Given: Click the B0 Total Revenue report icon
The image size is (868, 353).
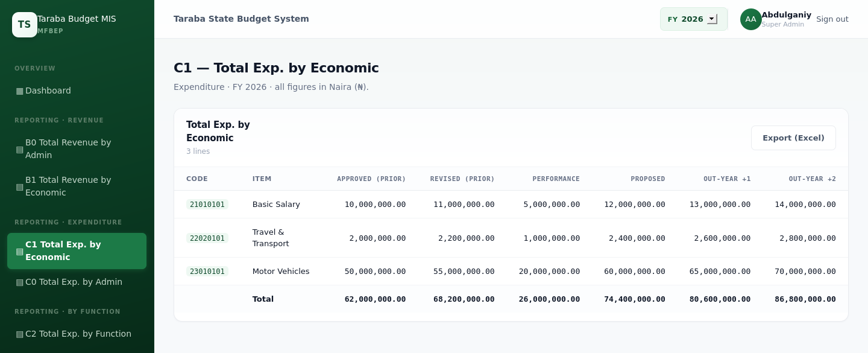Looking at the screenshot, I should point(20,149).
